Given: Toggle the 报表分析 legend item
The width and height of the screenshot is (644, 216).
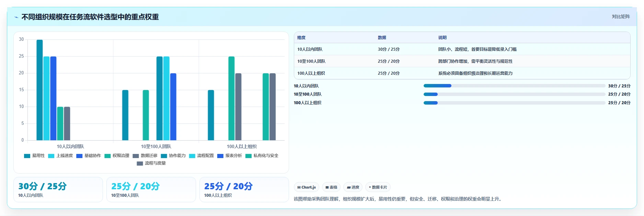Looking at the screenshot, I should [229, 156].
